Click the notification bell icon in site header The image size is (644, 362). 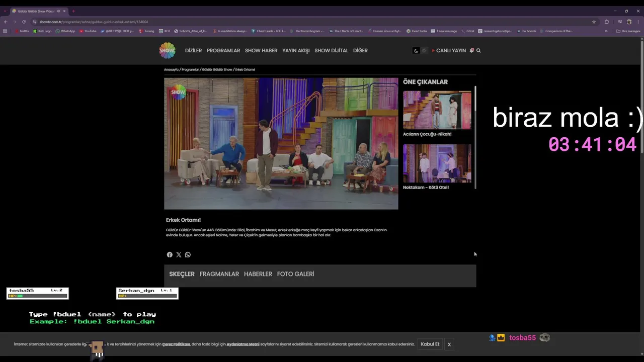(x=472, y=50)
